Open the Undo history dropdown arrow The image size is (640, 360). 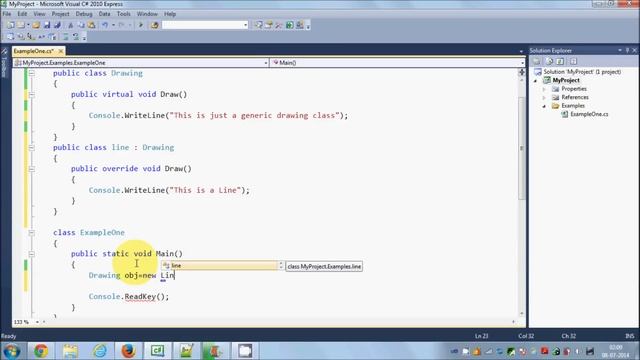[113, 25]
